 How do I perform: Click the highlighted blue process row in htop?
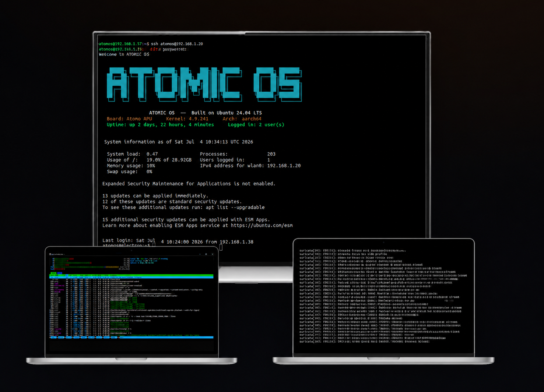131,278
